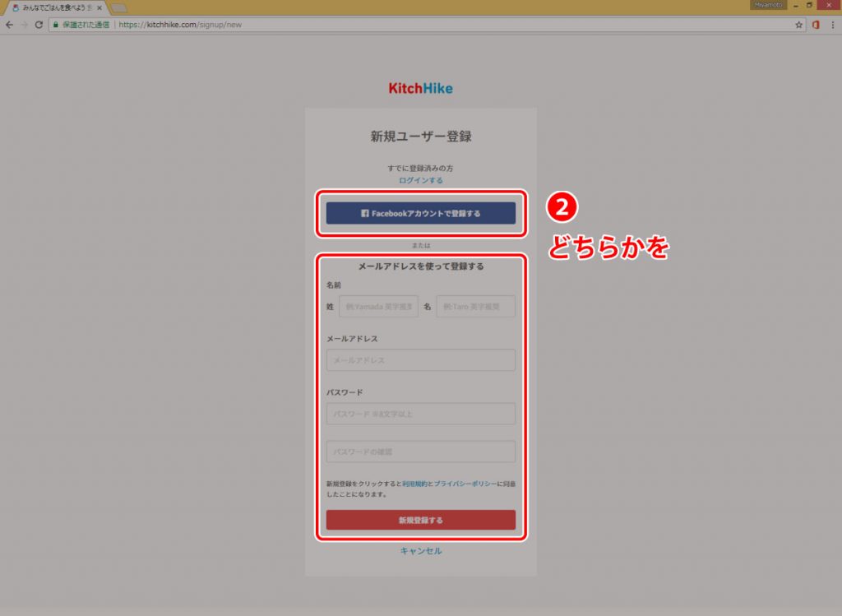Click the password confirmation field
This screenshot has width=842, height=616.
[x=420, y=452]
